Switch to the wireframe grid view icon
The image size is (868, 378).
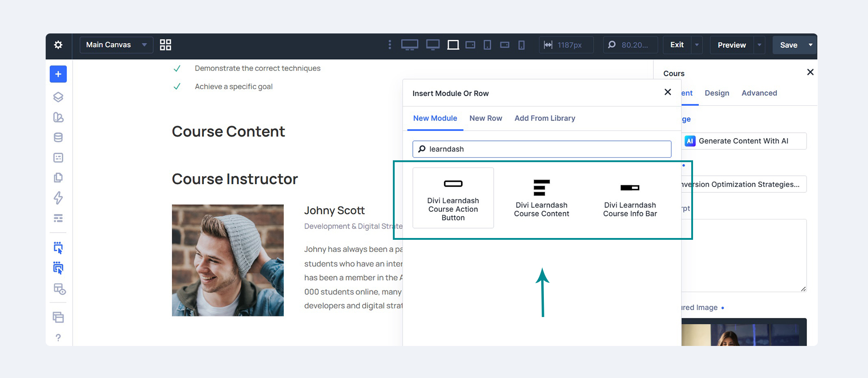165,45
